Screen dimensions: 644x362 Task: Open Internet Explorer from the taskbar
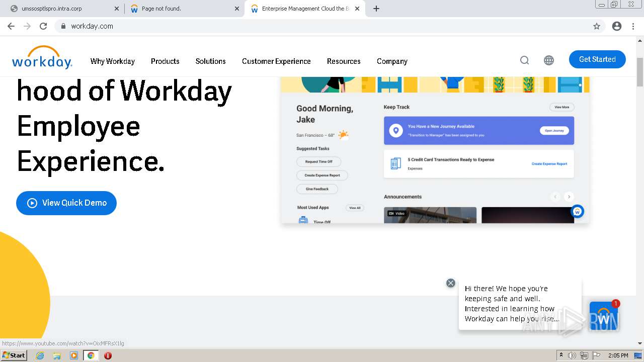[40, 355]
